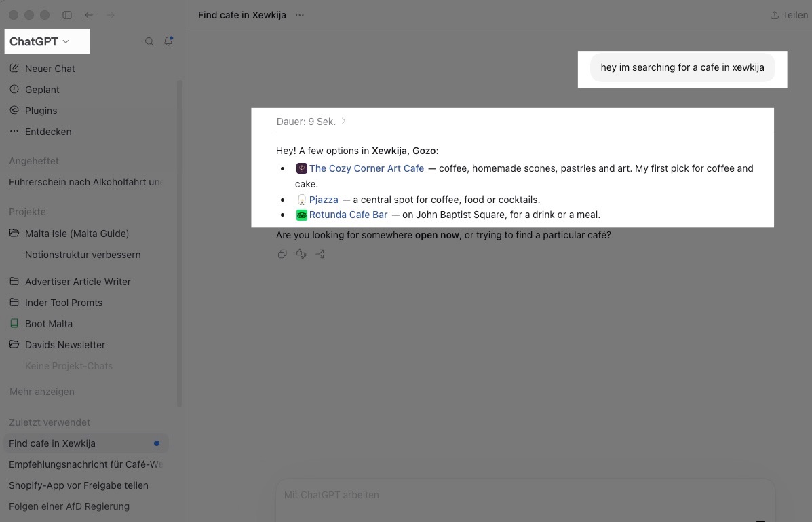812x522 pixels.
Task: Open pinned chat Führerschein nach Alkoholfahrt
Action: (x=86, y=182)
